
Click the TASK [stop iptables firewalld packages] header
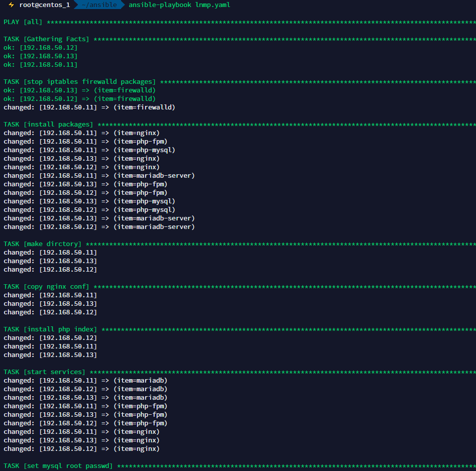pos(79,82)
